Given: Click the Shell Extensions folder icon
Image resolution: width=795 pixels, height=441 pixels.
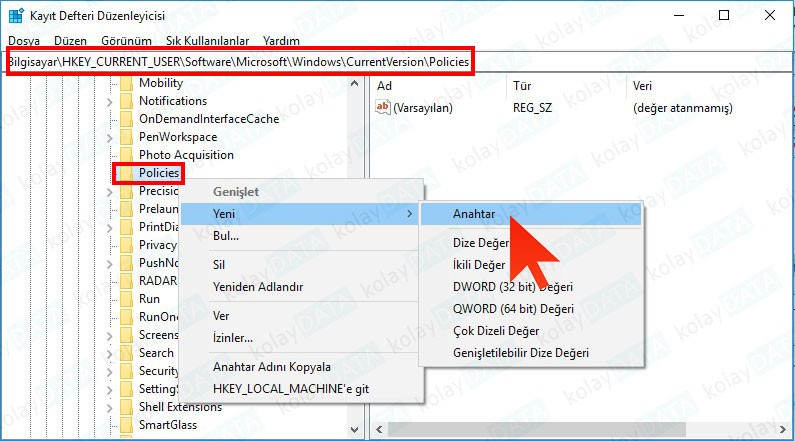Looking at the screenshot, I should (x=126, y=407).
